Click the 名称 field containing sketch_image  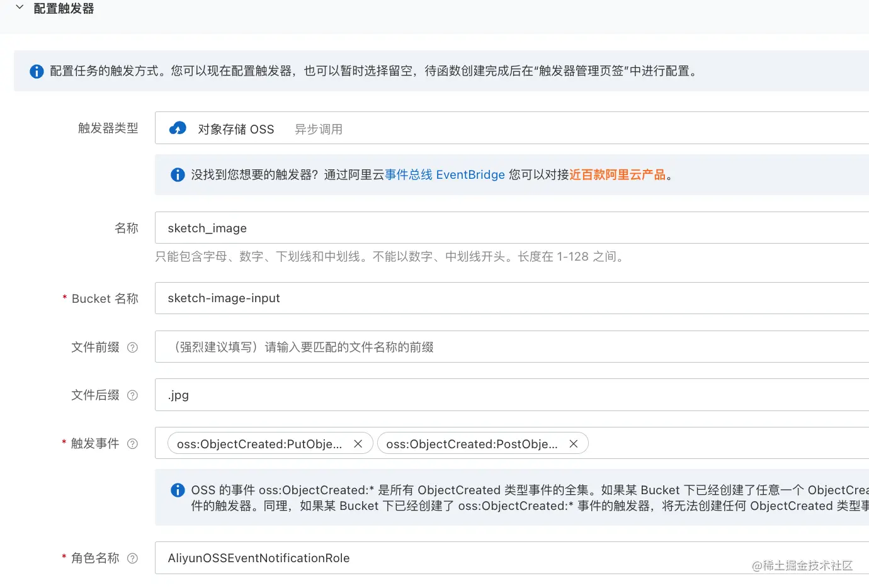(512, 228)
